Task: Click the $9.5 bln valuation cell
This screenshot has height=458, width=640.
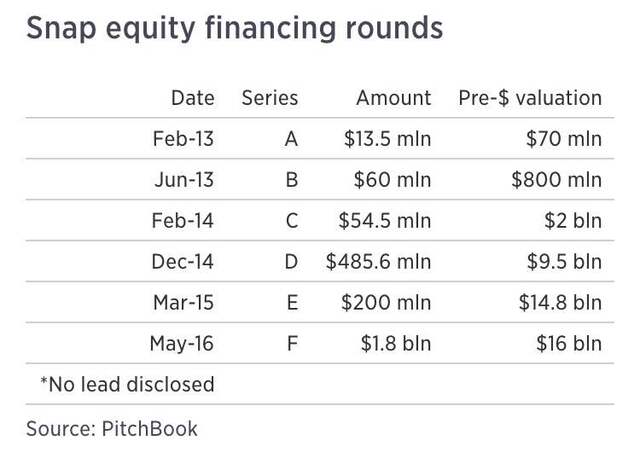Action: point(564,262)
